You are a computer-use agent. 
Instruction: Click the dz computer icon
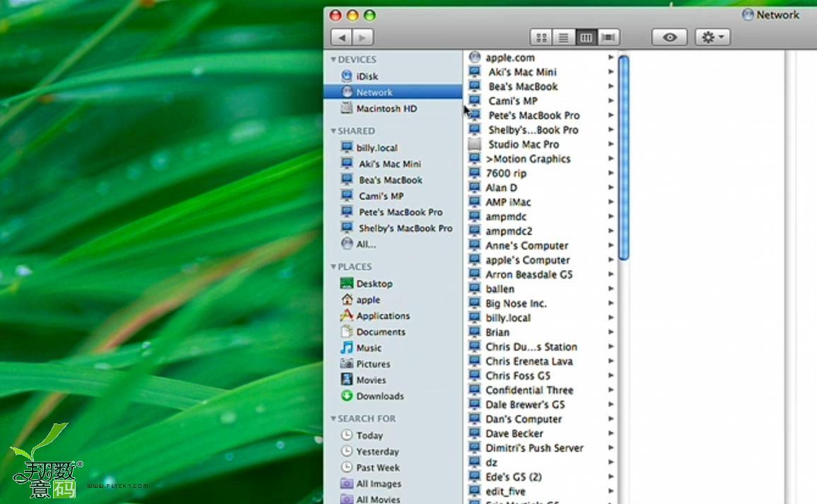pyautogui.click(x=475, y=462)
